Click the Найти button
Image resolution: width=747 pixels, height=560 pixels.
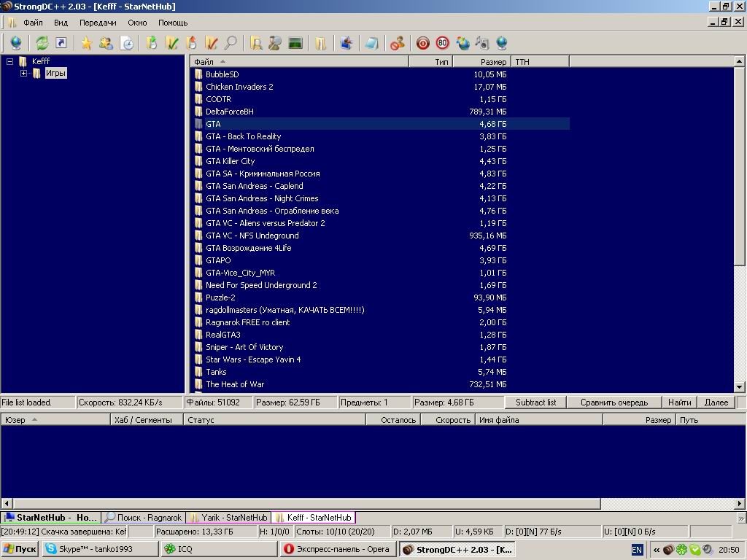coord(679,402)
